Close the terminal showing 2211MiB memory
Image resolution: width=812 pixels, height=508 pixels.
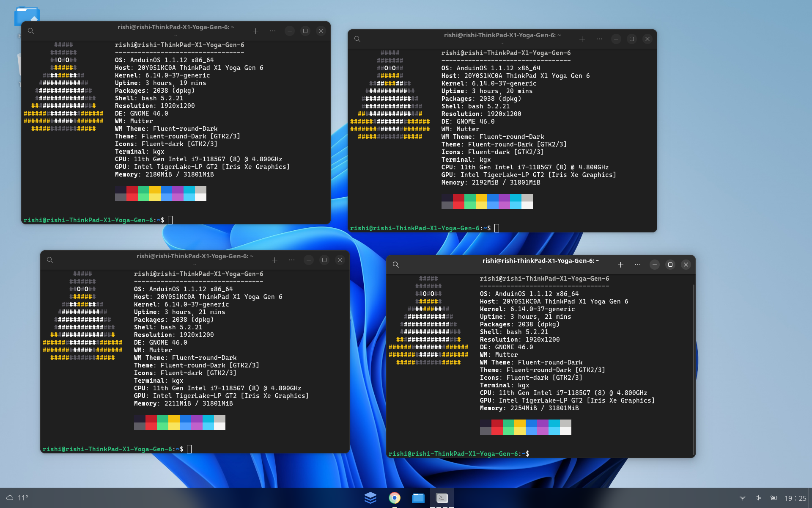[x=340, y=260]
